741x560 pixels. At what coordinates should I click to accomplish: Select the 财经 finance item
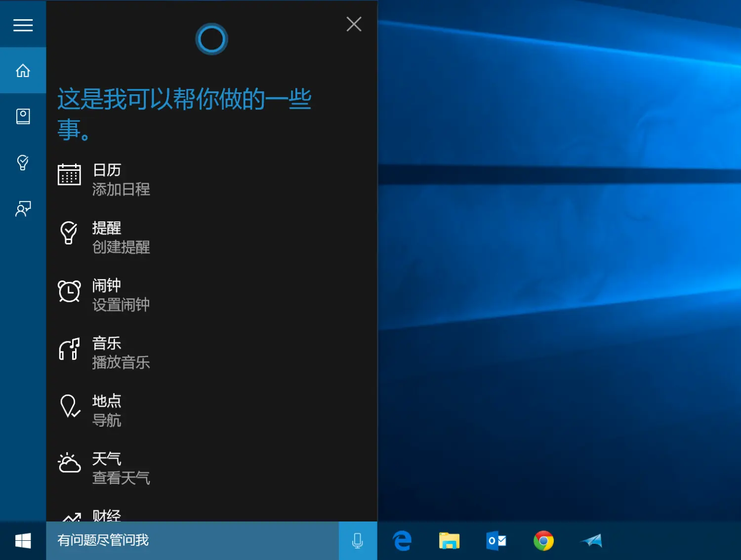click(107, 515)
